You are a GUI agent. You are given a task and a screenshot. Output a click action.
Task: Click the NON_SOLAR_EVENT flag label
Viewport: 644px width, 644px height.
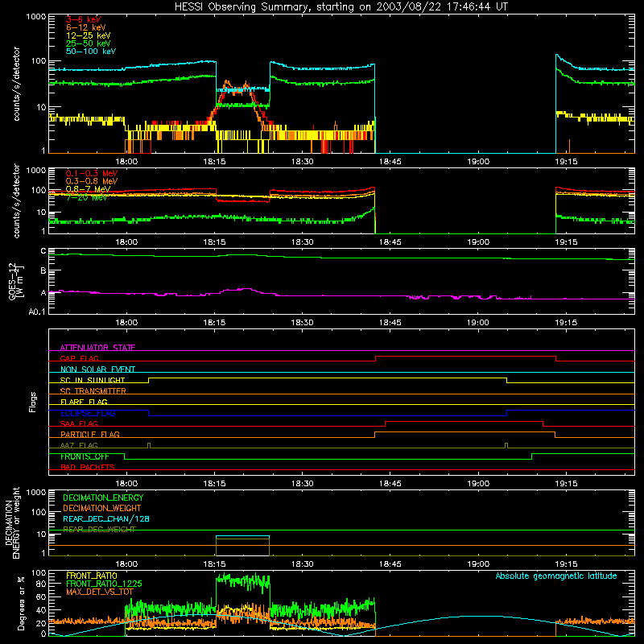pos(97,369)
